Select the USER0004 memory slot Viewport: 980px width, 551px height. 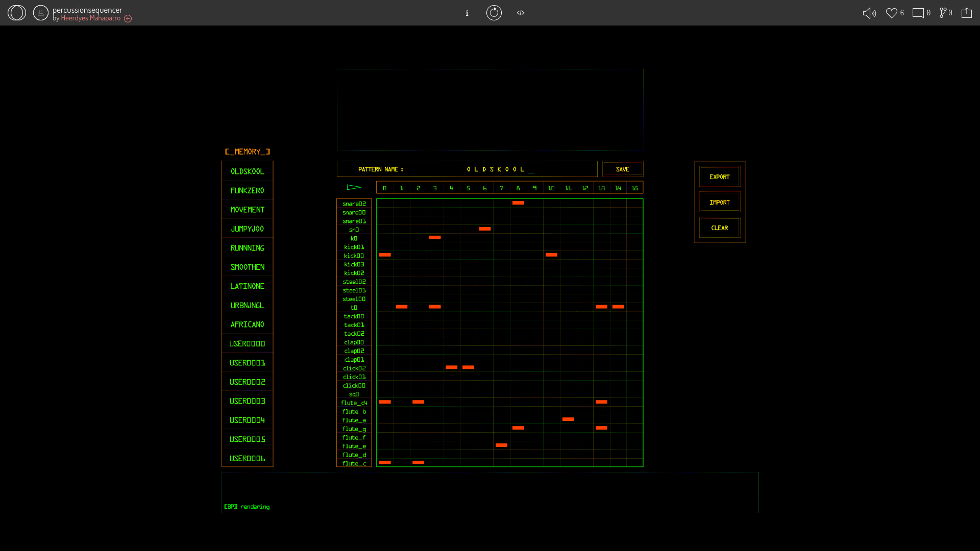point(248,420)
